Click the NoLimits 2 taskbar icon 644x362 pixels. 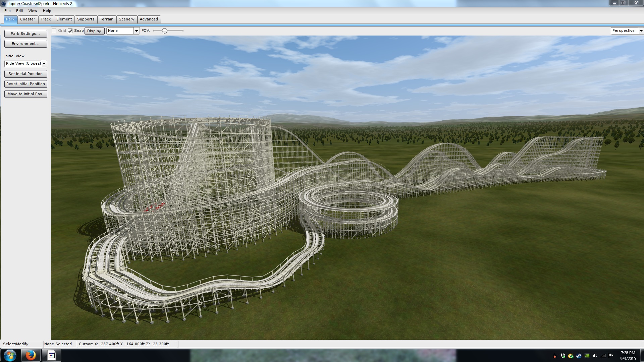click(51, 355)
